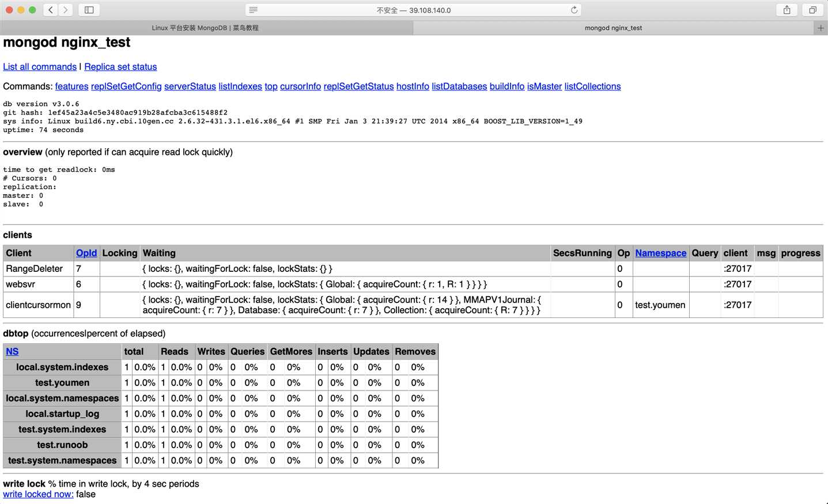Add a new tab with plus icon
The image size is (828, 504).
(x=821, y=28)
